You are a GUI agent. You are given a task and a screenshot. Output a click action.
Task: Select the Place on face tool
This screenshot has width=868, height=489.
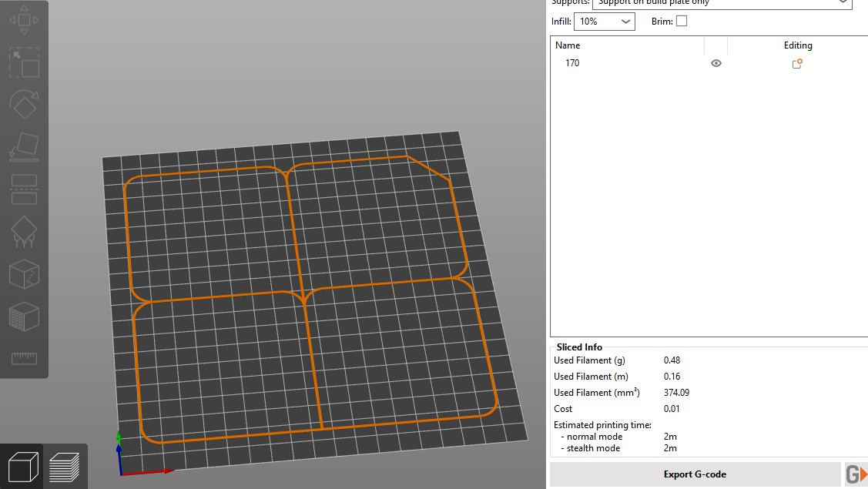click(x=24, y=147)
